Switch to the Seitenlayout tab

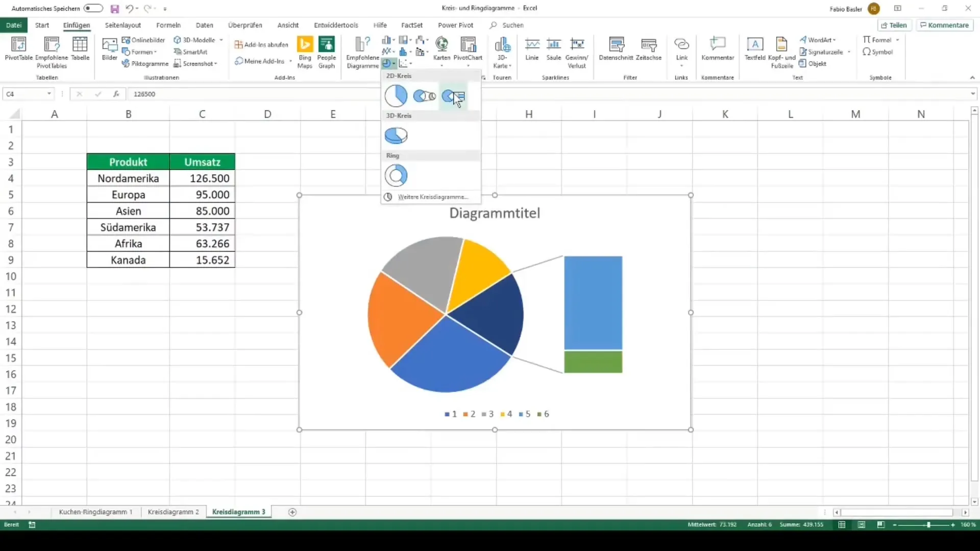click(x=123, y=25)
